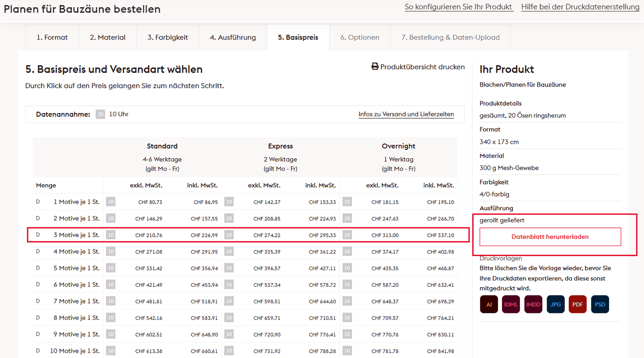Open So konfigurieren Sie Ihr Produkt link
This screenshot has width=644, height=358.
[x=458, y=7]
